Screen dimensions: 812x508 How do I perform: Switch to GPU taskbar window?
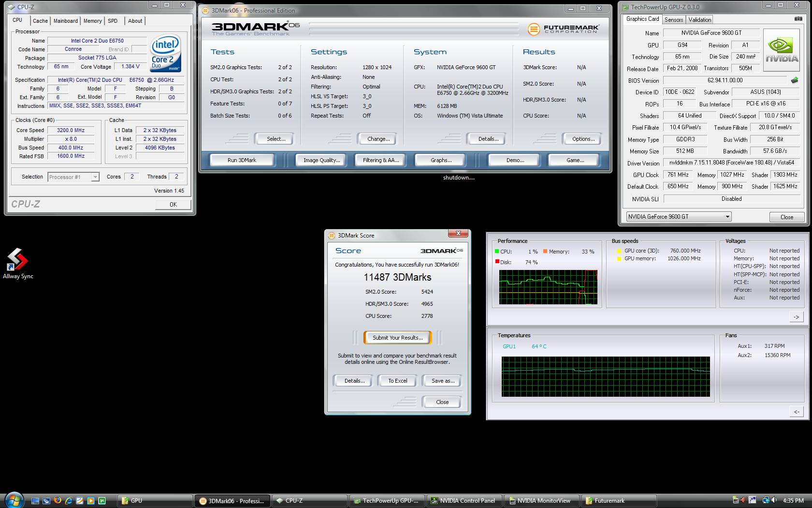click(x=155, y=501)
